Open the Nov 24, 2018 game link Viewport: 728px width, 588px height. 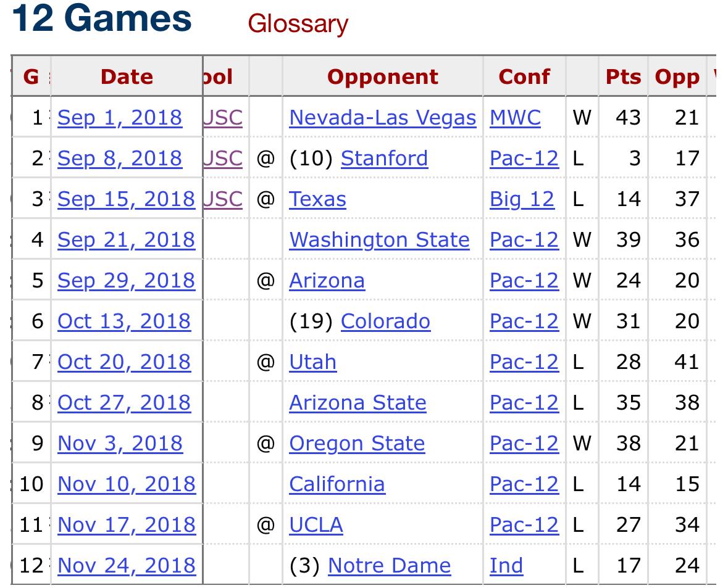[x=126, y=565]
